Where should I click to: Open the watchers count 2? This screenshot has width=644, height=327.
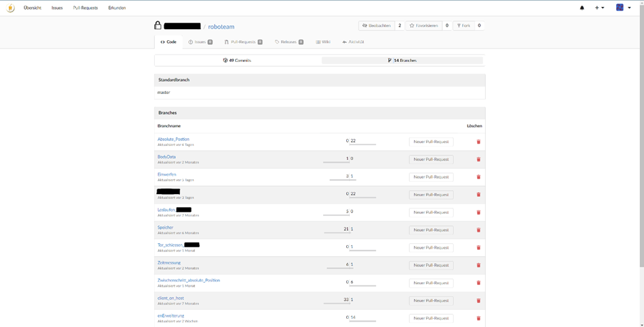click(x=399, y=25)
